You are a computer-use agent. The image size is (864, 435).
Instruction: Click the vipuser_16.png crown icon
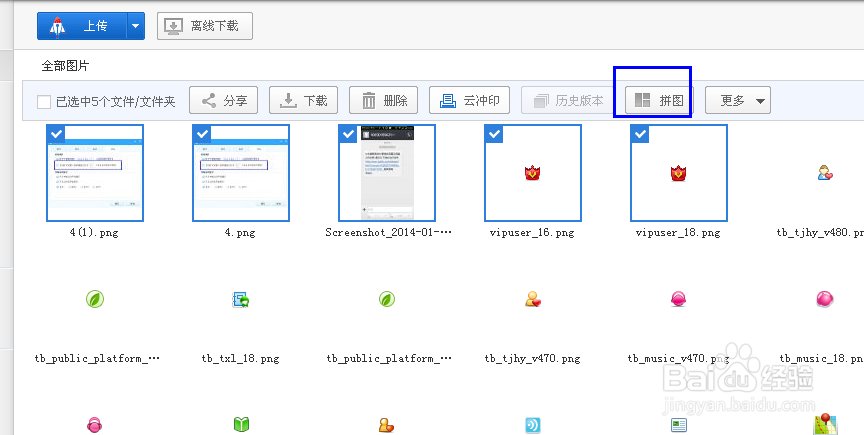pos(533,174)
